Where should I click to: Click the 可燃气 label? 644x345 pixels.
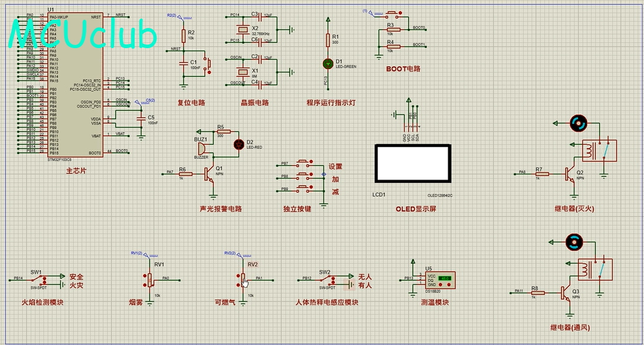225,302
